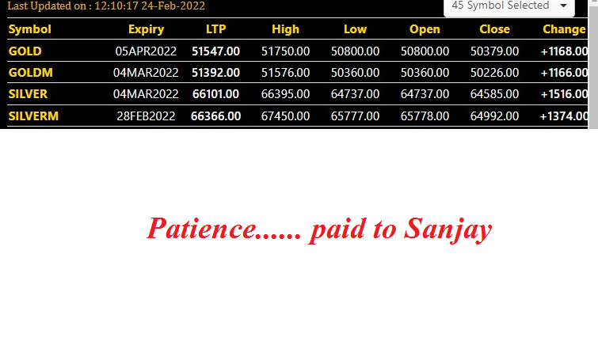598x364 pixels.
Task: Click SILVER close value 64585.00
Action: [495, 93]
